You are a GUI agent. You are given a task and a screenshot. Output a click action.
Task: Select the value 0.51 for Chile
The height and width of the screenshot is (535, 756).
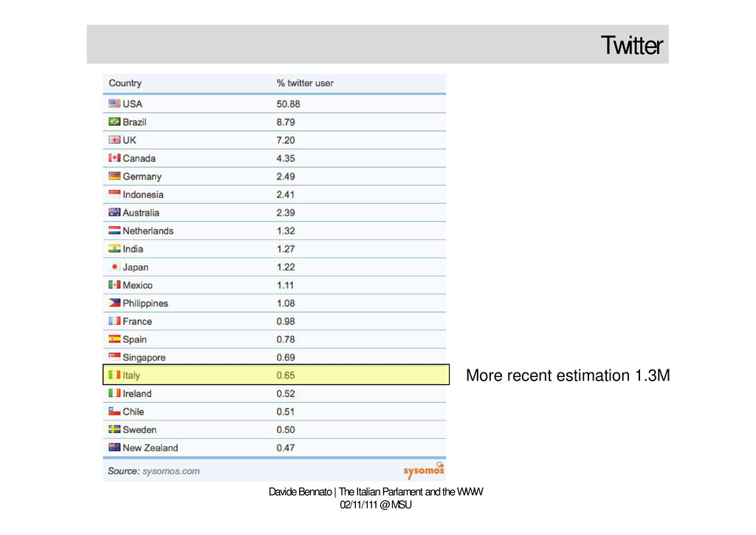click(x=286, y=412)
